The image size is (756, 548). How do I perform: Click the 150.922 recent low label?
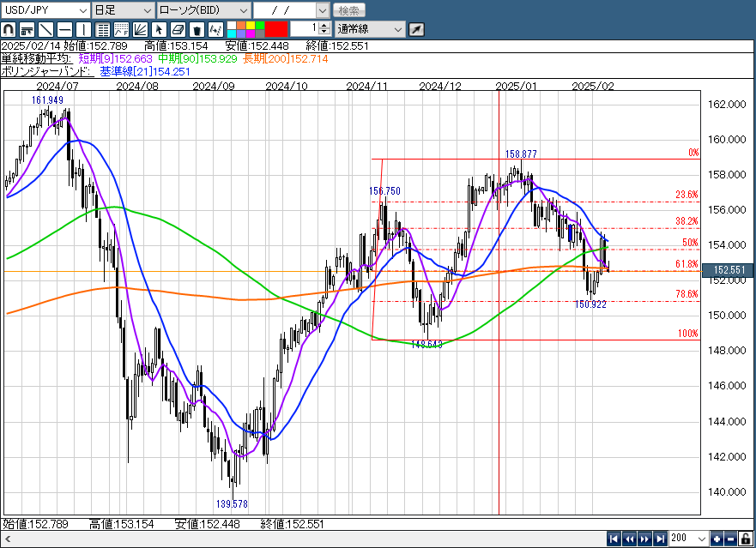[x=590, y=304]
